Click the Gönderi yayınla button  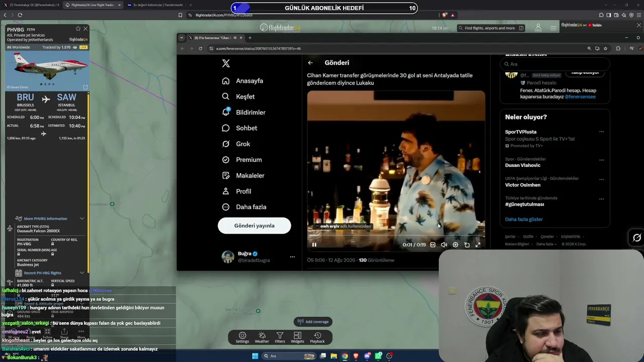pos(254,226)
